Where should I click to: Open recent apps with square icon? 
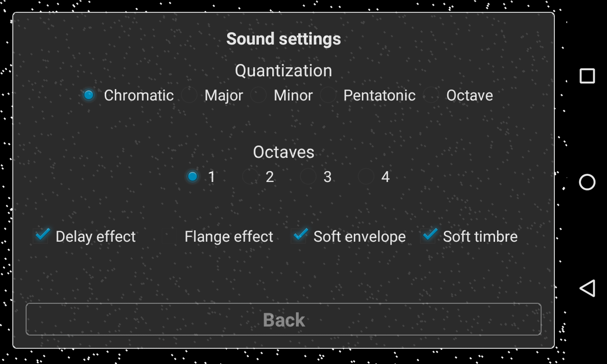(x=587, y=76)
